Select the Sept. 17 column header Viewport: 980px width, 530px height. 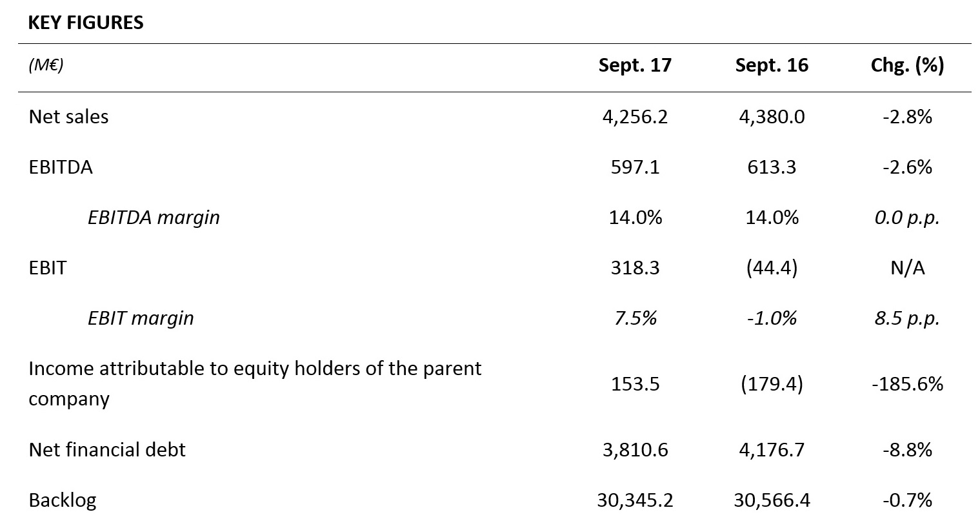(x=635, y=65)
